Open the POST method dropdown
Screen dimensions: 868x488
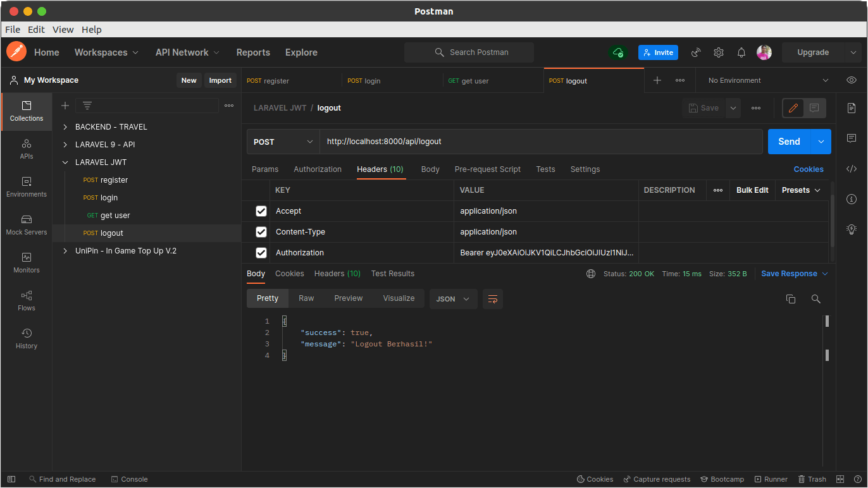point(283,142)
